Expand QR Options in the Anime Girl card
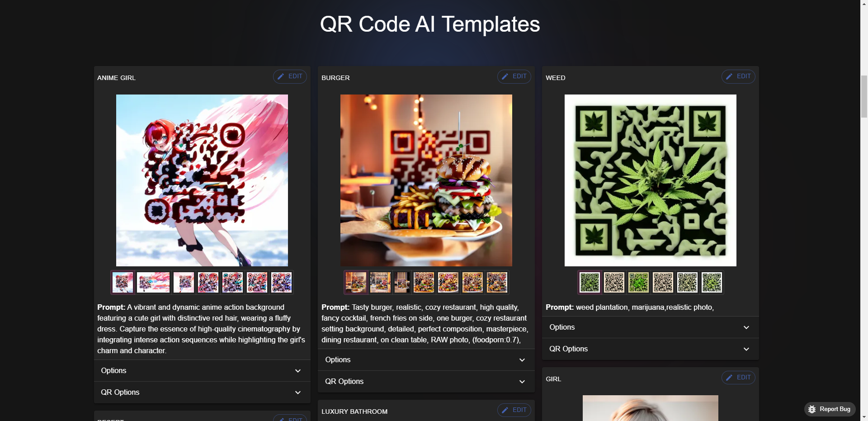This screenshot has height=421, width=868. 202,393
